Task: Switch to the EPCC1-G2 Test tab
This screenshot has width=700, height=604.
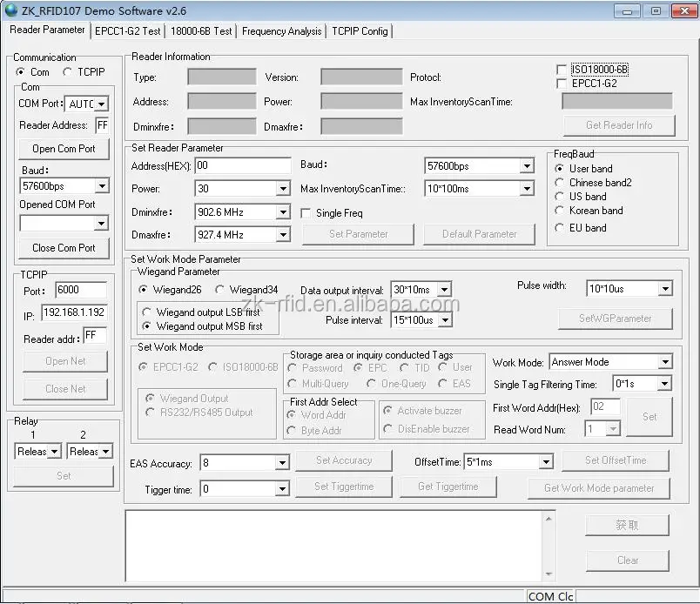Action: (128, 31)
